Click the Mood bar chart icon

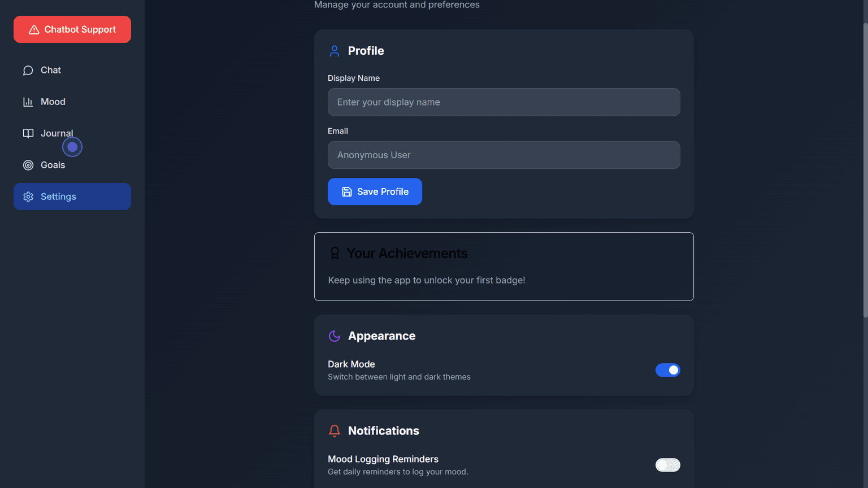(x=28, y=102)
